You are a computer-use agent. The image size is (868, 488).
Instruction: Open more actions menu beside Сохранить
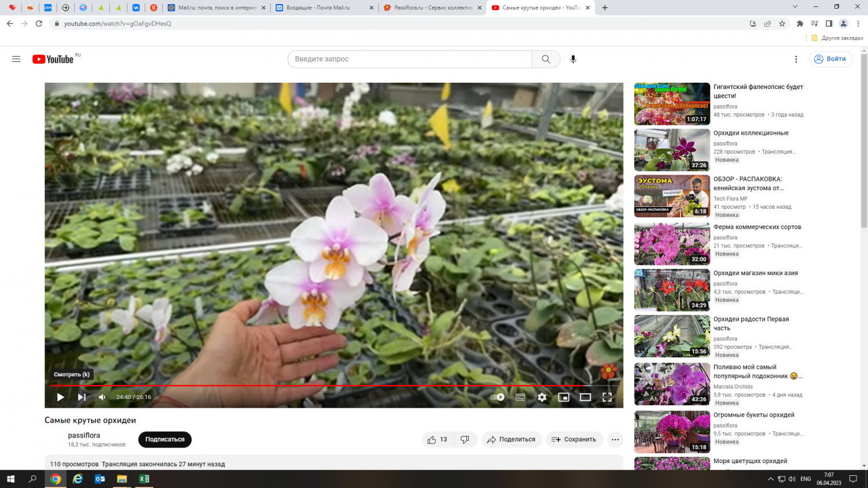615,439
